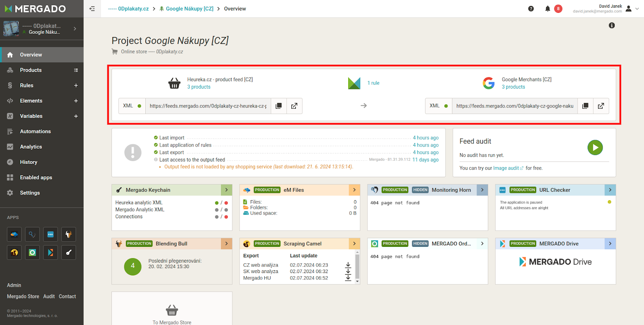Click the Mergado logo

(x=35, y=8)
